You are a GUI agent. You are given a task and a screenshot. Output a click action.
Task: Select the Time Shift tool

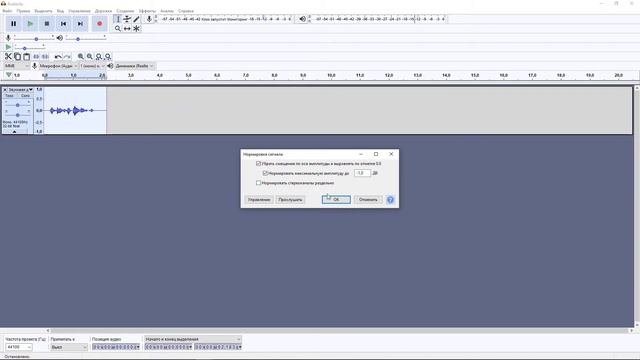pos(127,29)
